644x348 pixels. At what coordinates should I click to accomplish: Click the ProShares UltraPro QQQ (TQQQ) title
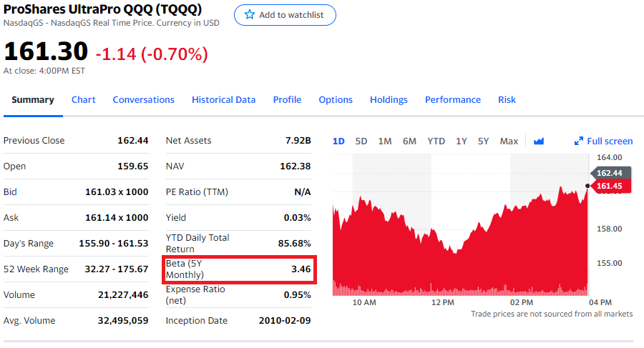102,9
